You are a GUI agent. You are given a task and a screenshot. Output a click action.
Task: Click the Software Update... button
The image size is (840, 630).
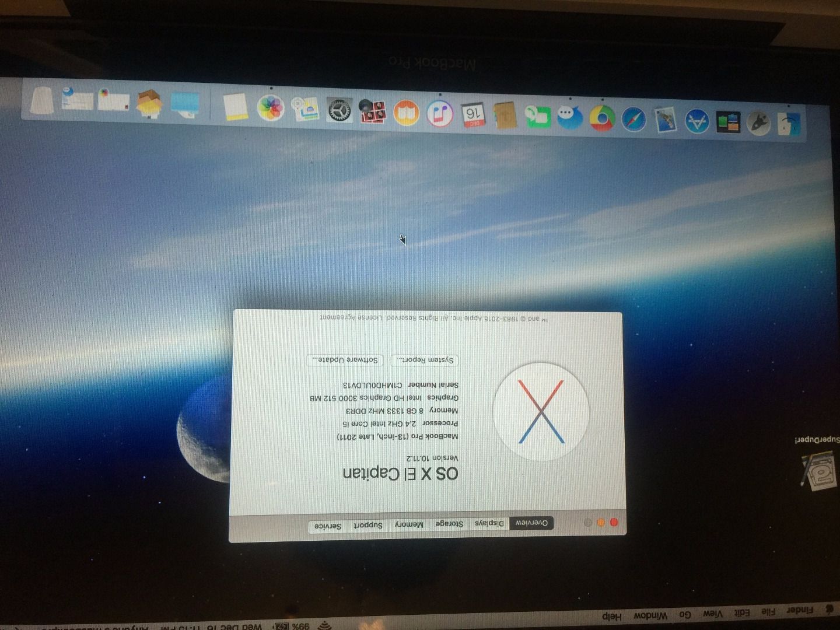pos(345,359)
